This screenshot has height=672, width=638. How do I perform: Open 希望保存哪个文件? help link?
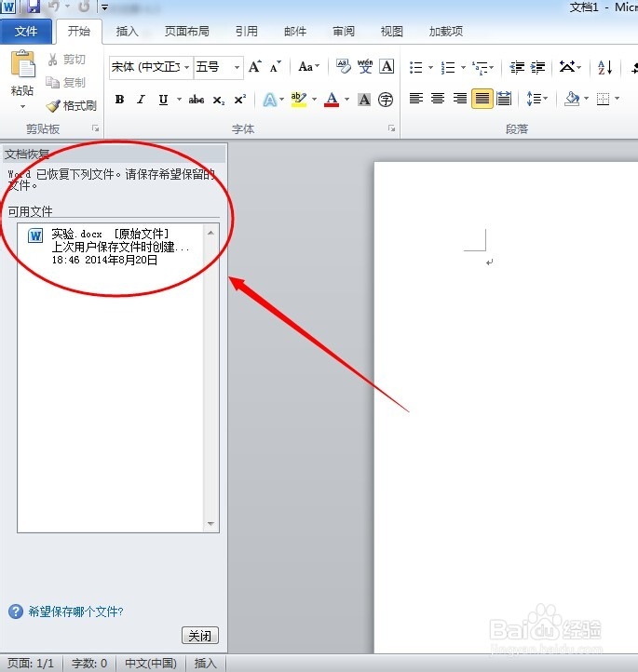point(75,612)
